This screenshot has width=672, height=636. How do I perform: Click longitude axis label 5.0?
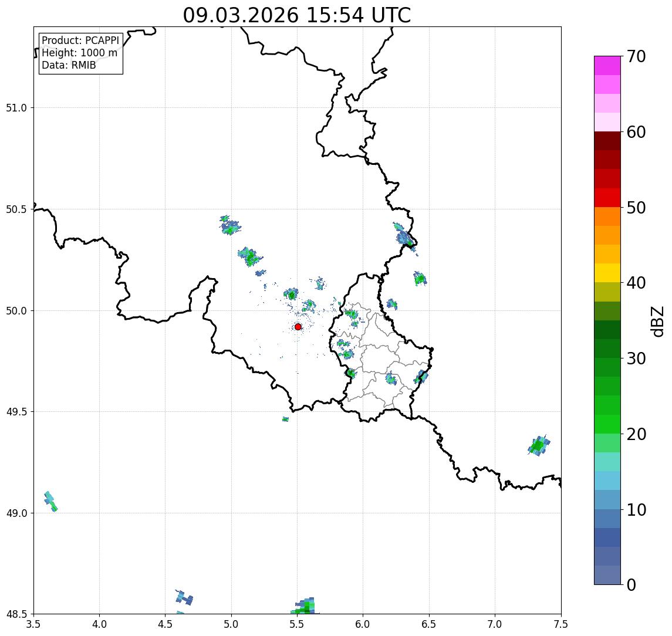[x=231, y=624]
